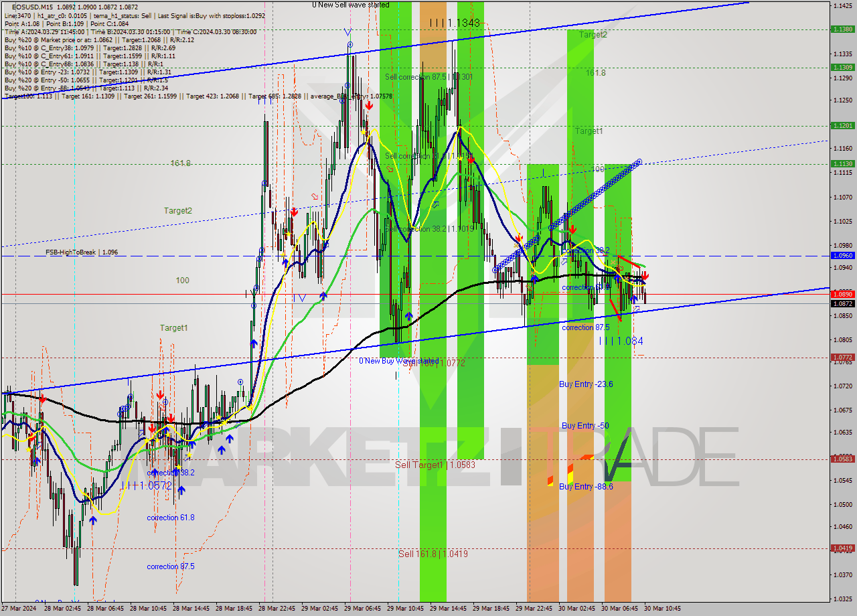Click the EOSUSD,M15 symbol title text

click(31, 7)
